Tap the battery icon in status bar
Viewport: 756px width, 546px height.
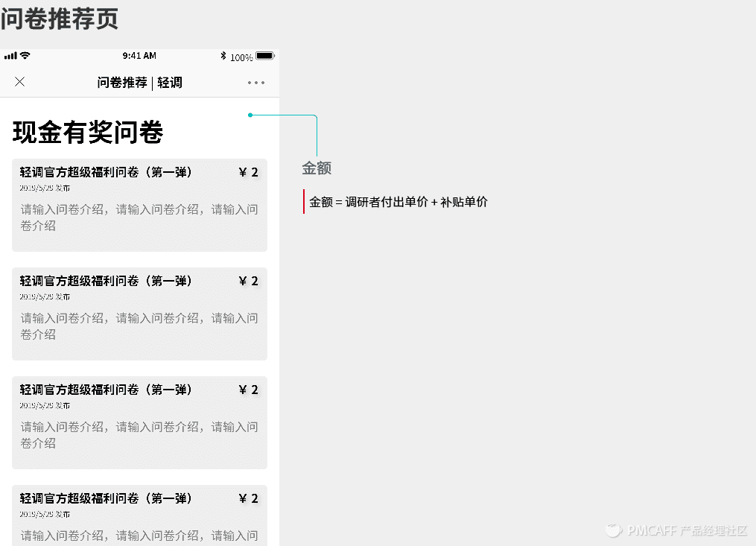(265, 56)
